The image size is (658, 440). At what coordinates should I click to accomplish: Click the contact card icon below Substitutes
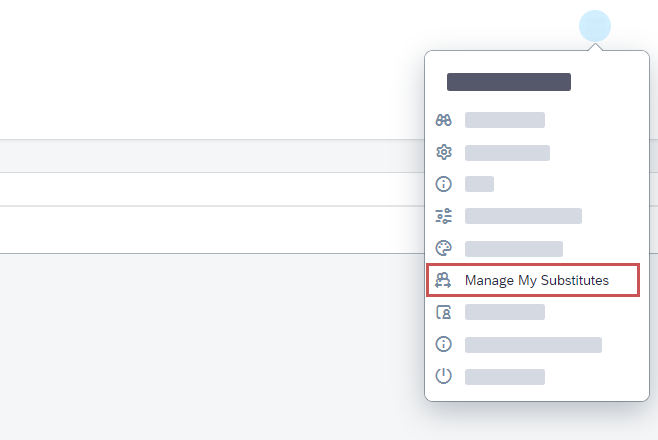point(444,312)
